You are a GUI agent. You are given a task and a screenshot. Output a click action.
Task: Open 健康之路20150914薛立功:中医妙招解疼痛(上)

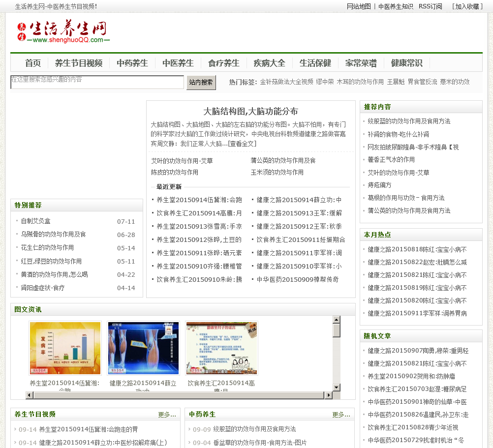pyautogui.click(x=103, y=443)
